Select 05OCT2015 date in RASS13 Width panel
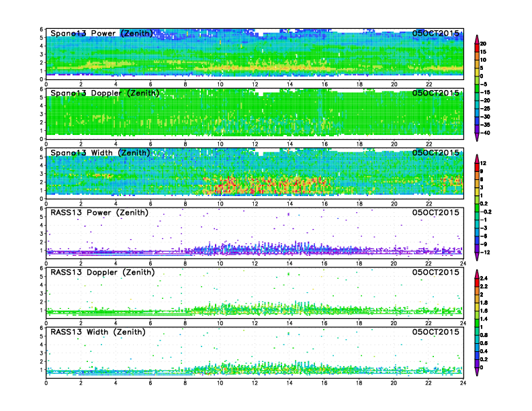Viewport: 532px width, 411px height. click(436, 332)
